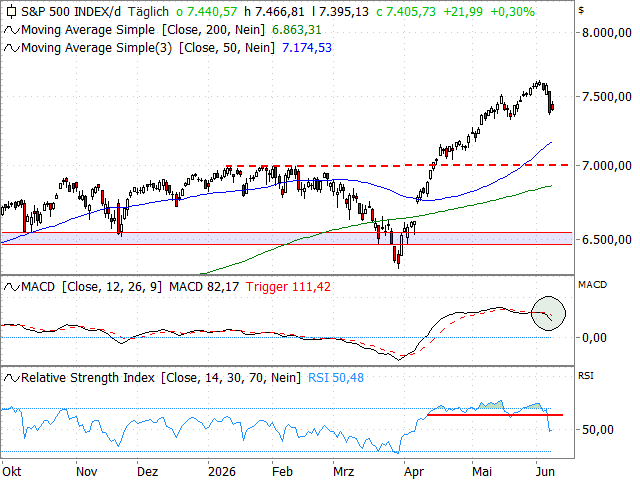Screen dimensions: 640x480
Task: Click the Trigger 111,42 value
Action: [x=288, y=287]
